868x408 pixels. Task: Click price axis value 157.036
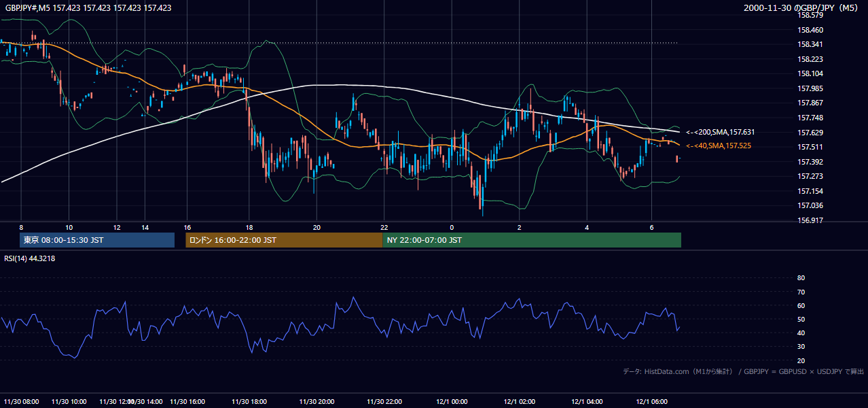click(810, 205)
